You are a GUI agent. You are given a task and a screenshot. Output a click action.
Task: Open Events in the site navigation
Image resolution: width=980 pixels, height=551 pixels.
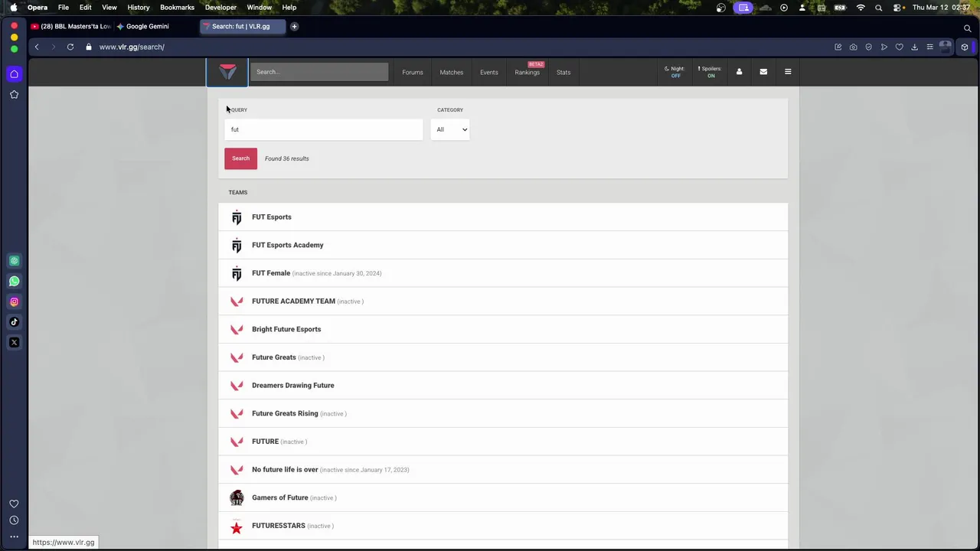coord(489,72)
